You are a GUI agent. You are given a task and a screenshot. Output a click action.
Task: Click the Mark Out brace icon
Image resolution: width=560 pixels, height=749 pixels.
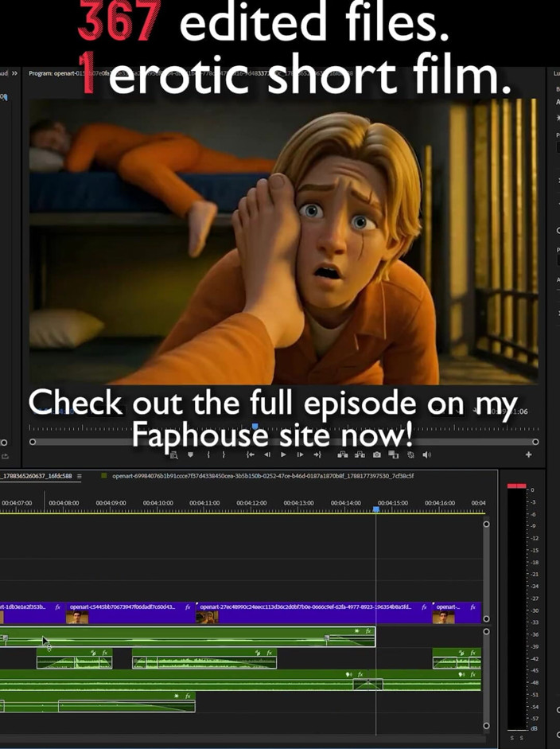(x=224, y=454)
